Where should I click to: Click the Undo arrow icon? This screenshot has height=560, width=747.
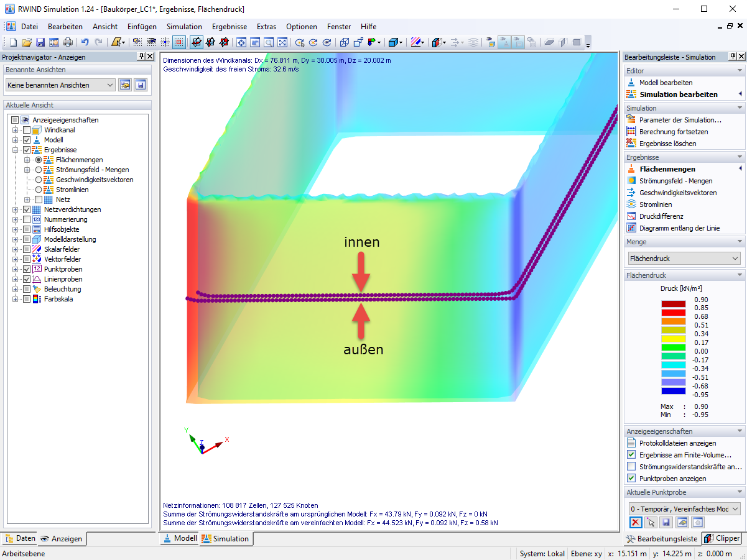click(x=85, y=42)
